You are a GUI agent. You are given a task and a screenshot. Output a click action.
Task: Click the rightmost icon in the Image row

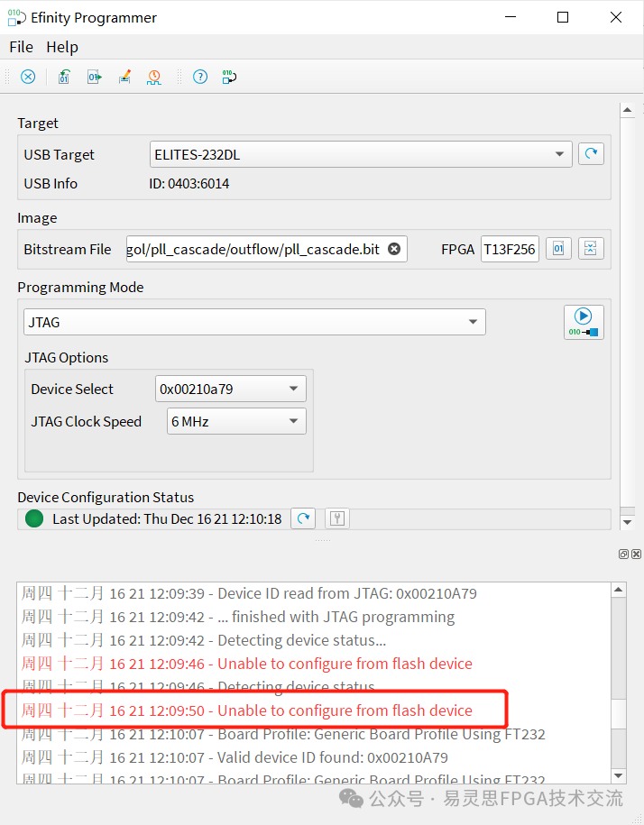tap(591, 249)
